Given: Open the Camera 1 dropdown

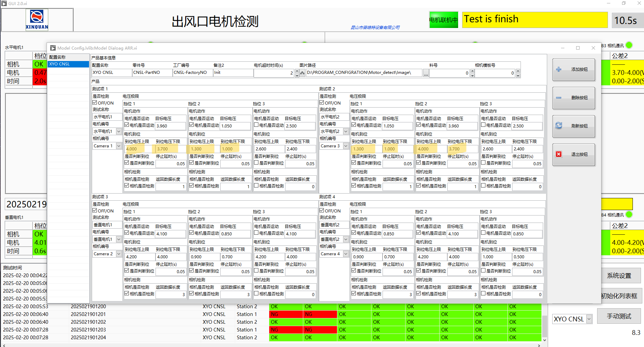Looking at the screenshot, I should click(x=119, y=146).
